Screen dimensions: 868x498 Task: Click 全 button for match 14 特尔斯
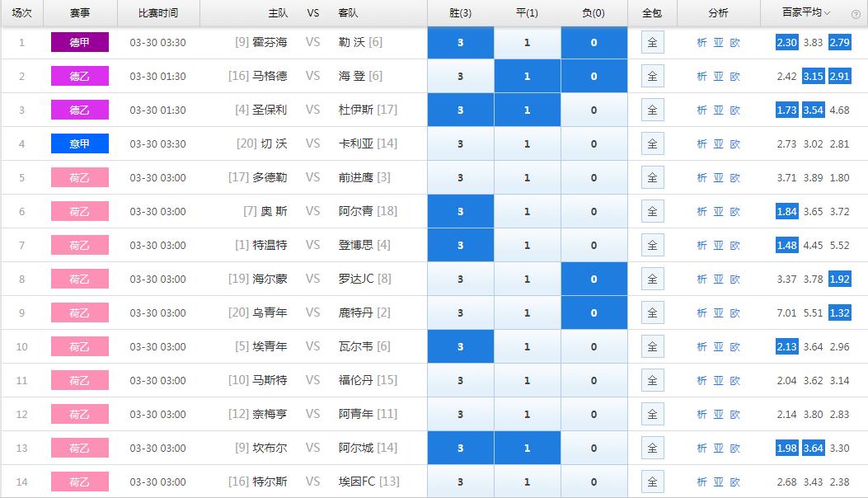pyautogui.click(x=653, y=482)
